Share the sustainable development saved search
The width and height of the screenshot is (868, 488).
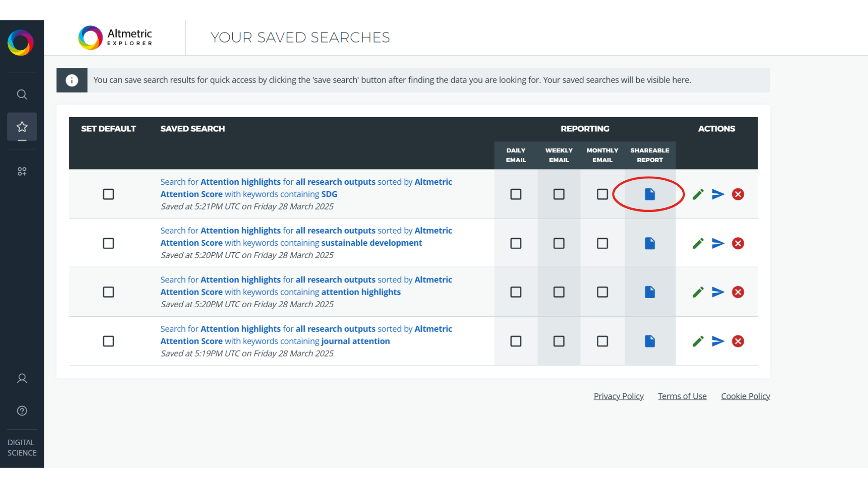click(718, 243)
